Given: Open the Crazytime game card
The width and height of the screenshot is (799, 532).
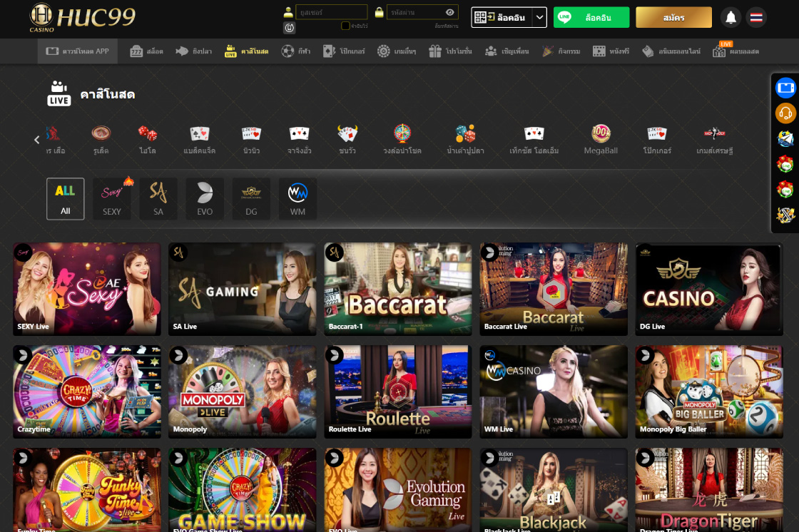Looking at the screenshot, I should (x=86, y=392).
